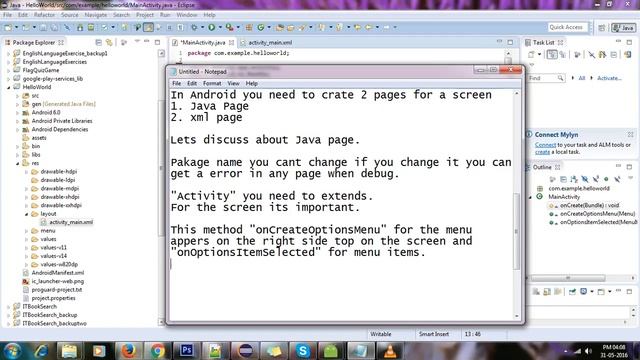This screenshot has height=360, width=640.
Task: Open the Eclipse Project menu
Action: click(145, 15)
